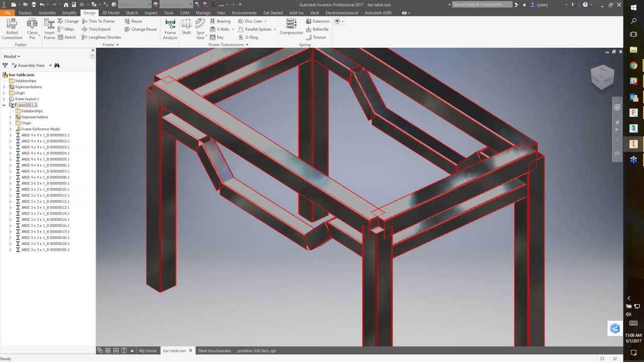The image size is (644, 362).
Task: Select the Bearing generator
Action: click(x=220, y=21)
